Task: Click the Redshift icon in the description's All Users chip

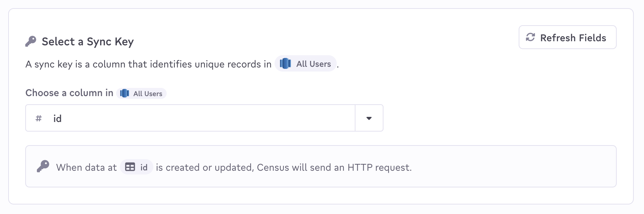Action: pos(285,64)
